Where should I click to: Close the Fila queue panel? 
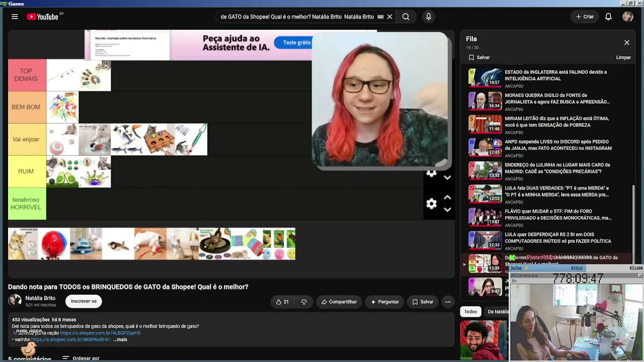point(627,43)
